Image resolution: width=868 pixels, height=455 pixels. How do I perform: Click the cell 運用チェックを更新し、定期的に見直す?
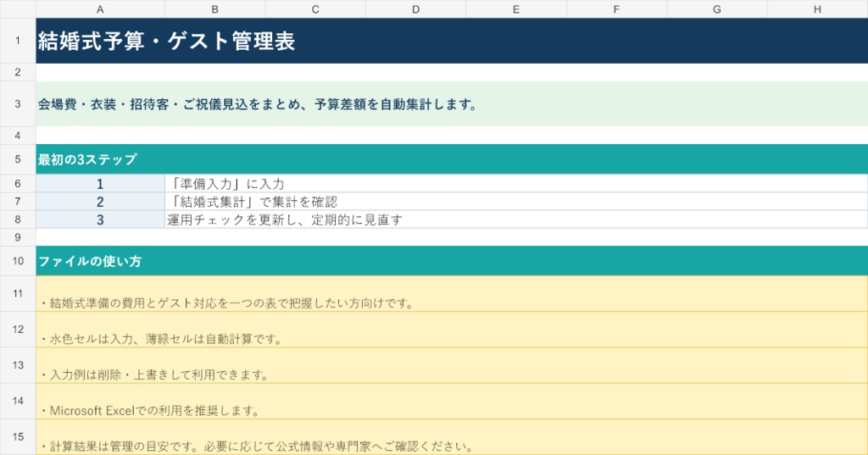click(516, 219)
